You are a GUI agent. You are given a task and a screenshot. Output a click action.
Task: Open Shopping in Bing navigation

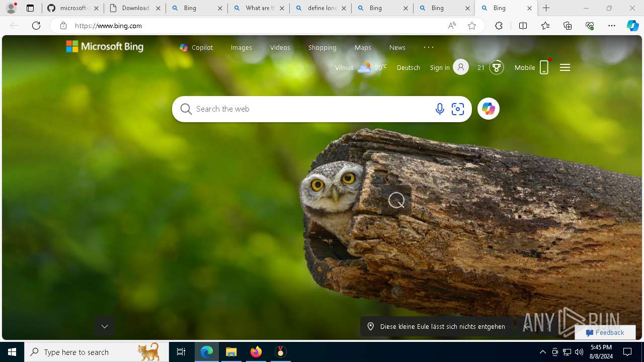[x=323, y=47]
